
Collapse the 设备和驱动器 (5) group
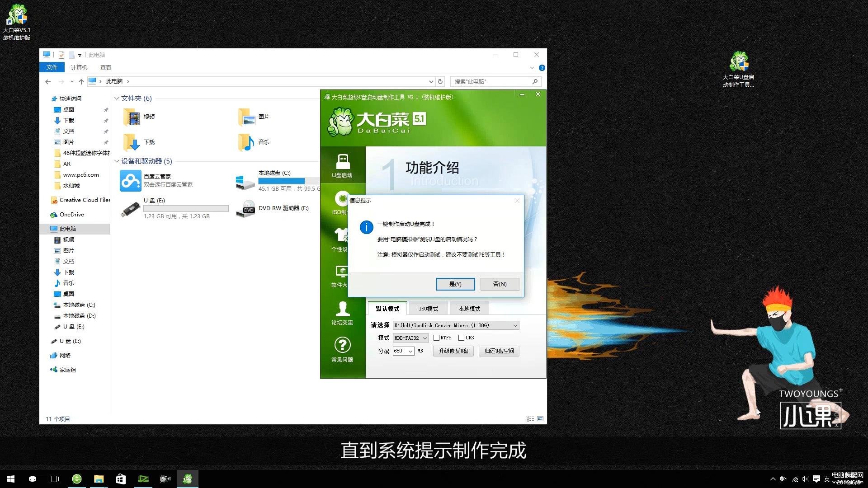click(117, 161)
